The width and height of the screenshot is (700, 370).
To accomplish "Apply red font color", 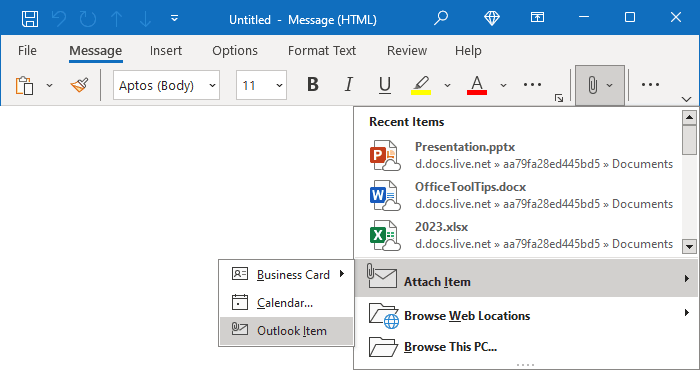I will point(477,85).
